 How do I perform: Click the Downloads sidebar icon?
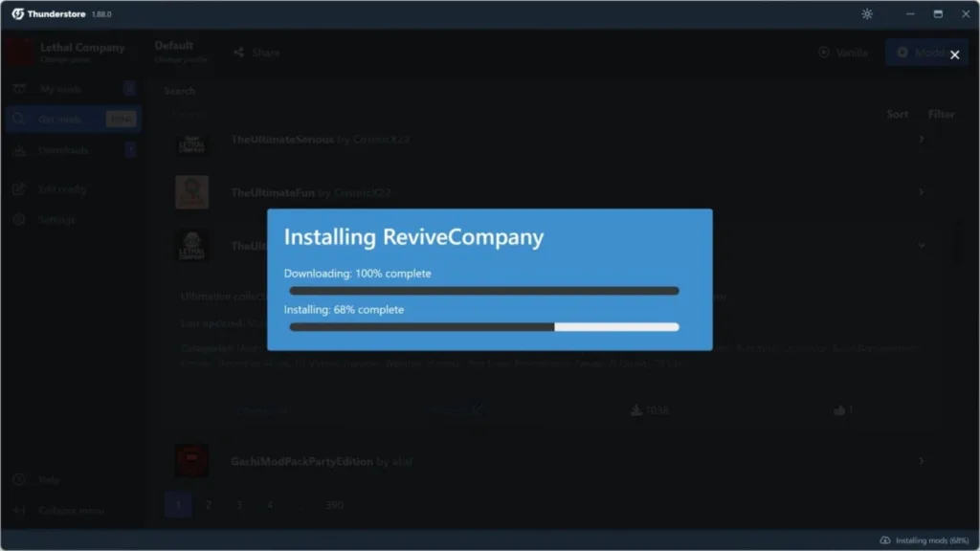tap(19, 150)
